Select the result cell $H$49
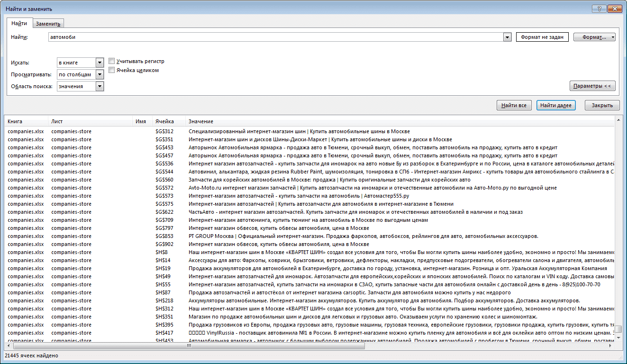Screen dimensions: 627x364 pos(163,276)
